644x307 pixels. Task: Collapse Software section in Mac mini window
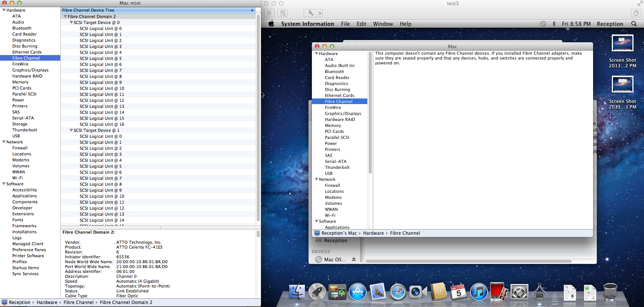tap(4, 184)
